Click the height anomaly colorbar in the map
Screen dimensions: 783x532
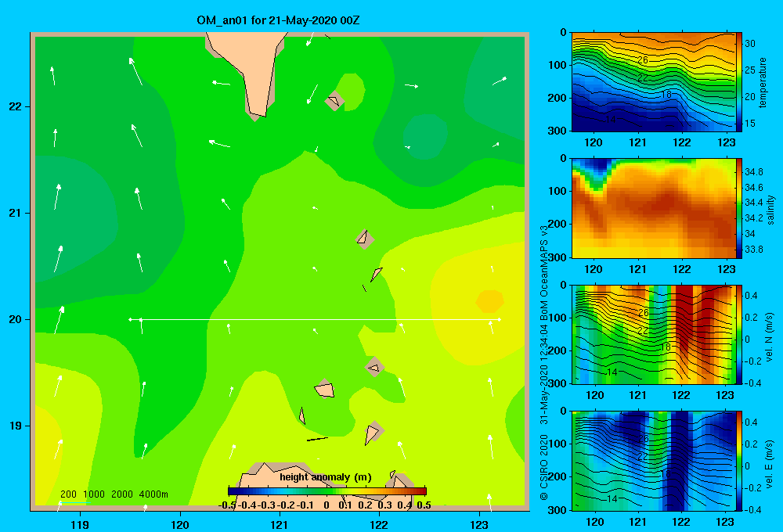(327, 491)
